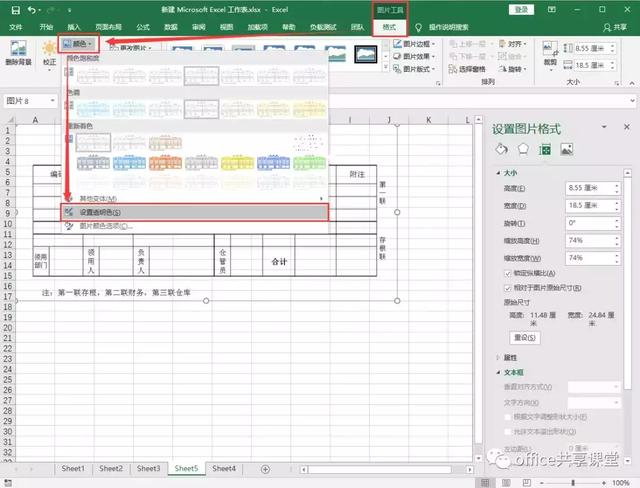640x488 pixels.
Task: Toggle 锁定纵横比(A) checkbox
Action: click(508, 273)
